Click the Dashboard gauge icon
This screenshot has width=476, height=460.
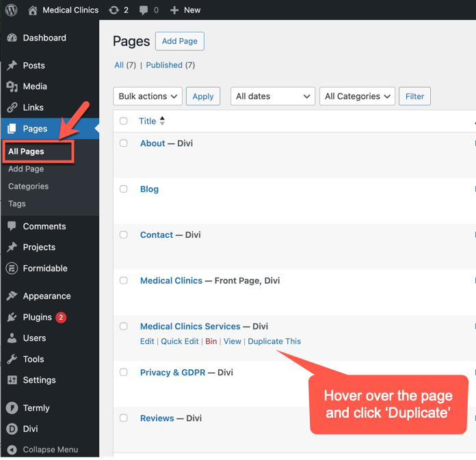[12, 38]
